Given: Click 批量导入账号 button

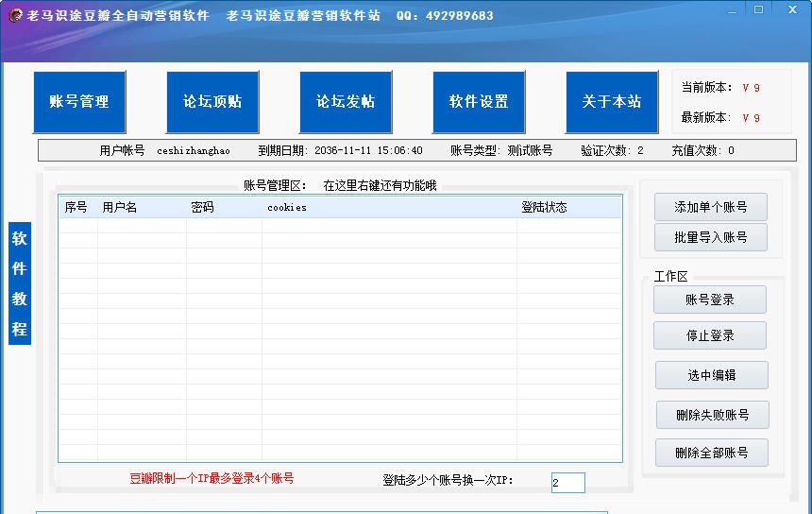Looking at the screenshot, I should pyautogui.click(x=710, y=237).
